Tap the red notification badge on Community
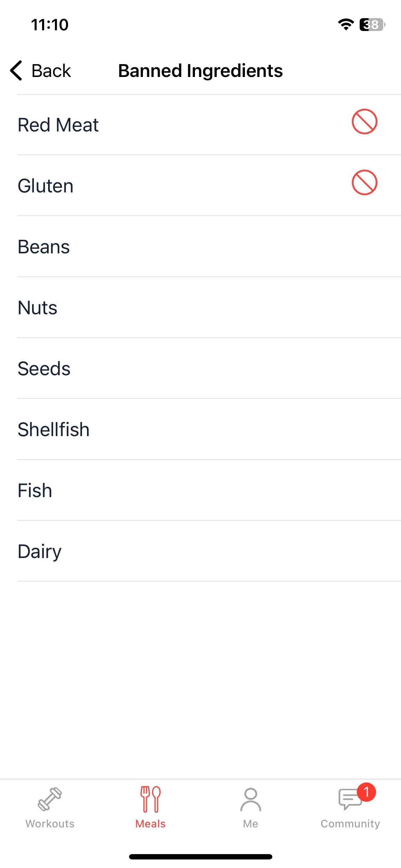The image size is (401, 868). pyautogui.click(x=366, y=792)
